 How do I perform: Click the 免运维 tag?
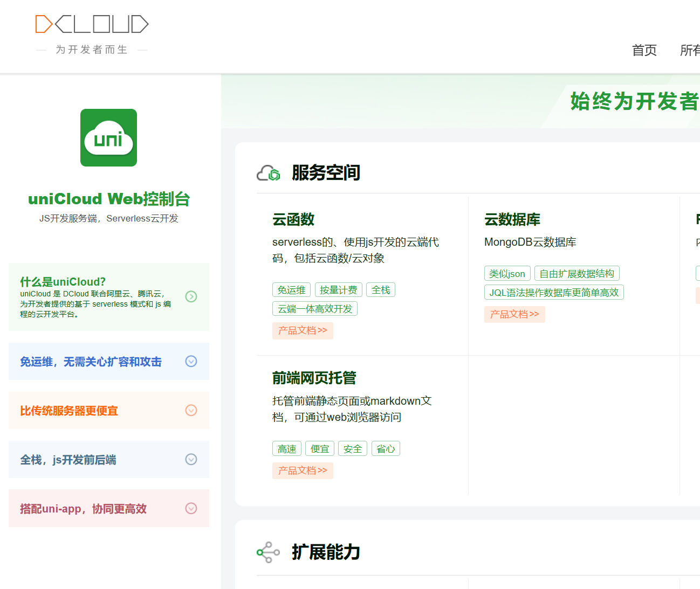[x=291, y=290]
